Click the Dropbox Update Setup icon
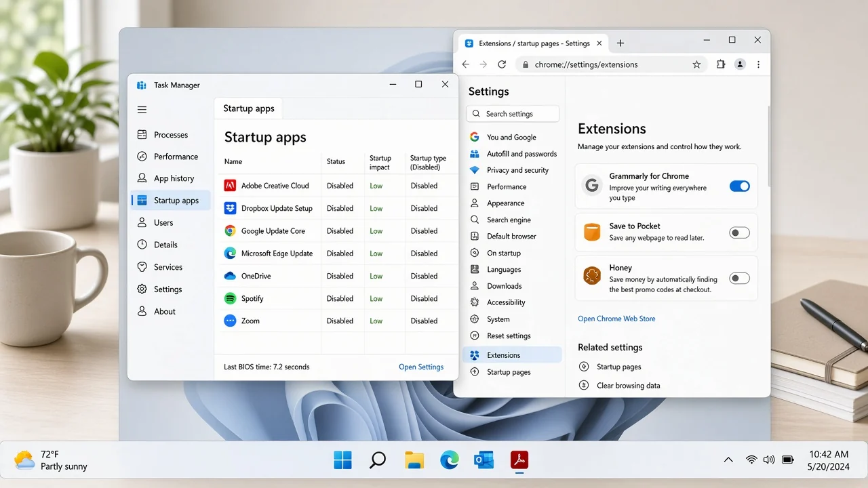The image size is (868, 488). point(230,208)
